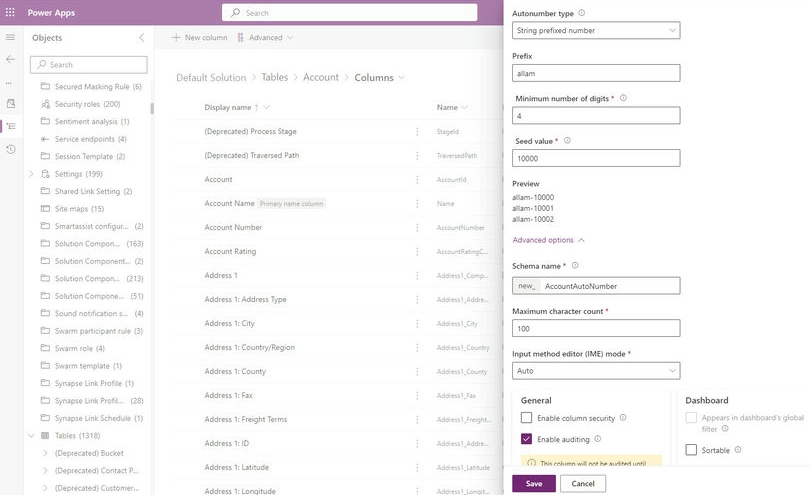Click the New column plus button
Image resolution: width=810 pixels, height=495 pixels.
[199, 37]
